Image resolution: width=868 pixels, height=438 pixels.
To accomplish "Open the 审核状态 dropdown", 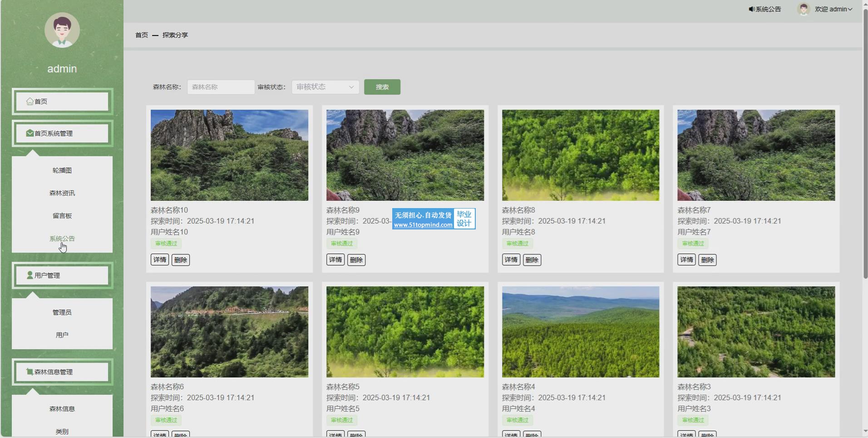I will [325, 87].
